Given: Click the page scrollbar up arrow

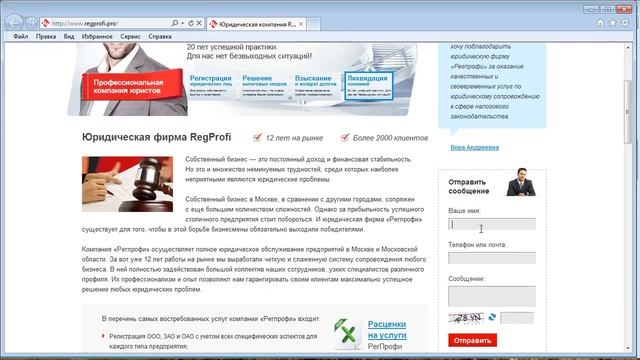Looking at the screenshot, I should (628, 47).
